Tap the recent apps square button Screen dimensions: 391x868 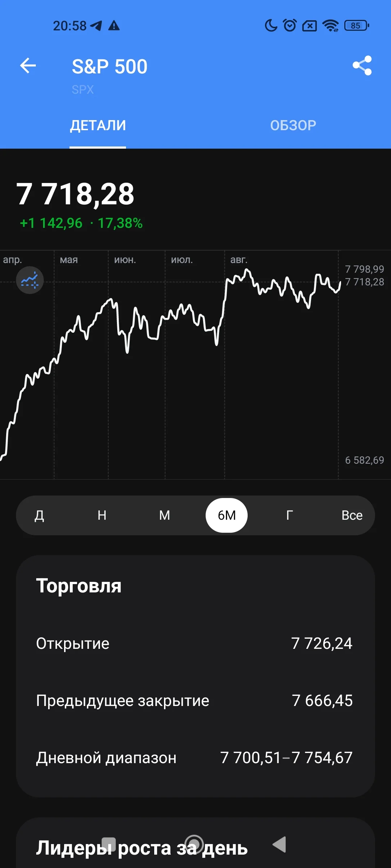coord(108,845)
